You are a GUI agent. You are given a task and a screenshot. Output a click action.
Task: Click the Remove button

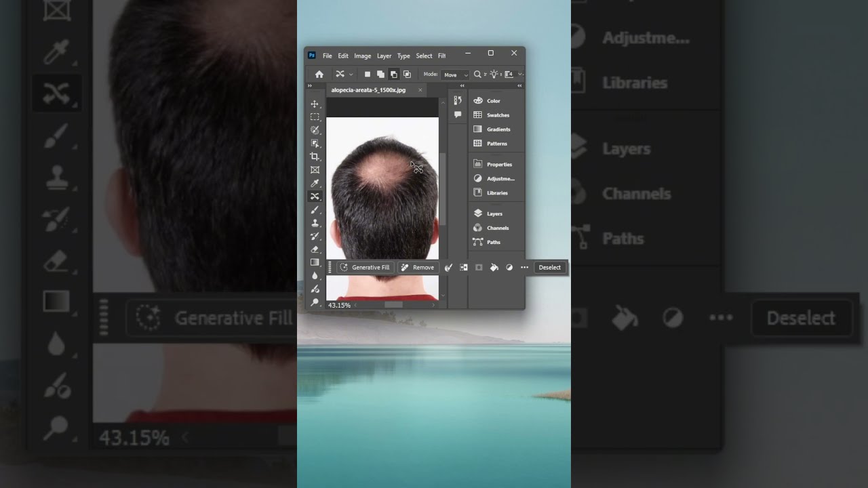tap(417, 268)
